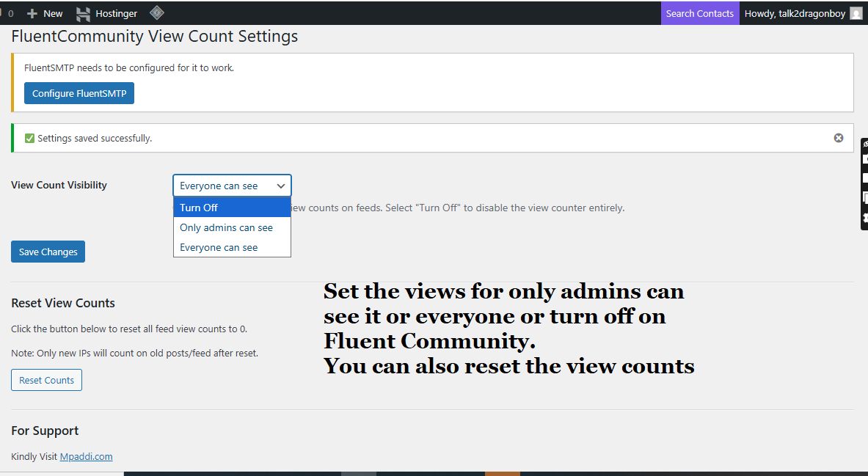Screen dimensions: 868x476
Task: Open the Hostinger menu logo icon
Action: [x=83, y=14]
